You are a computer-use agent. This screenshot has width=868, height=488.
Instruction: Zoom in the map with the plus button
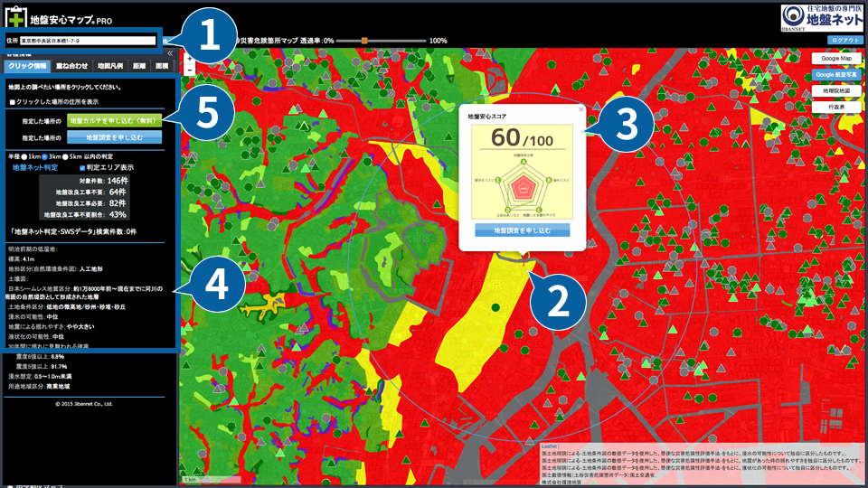(189, 59)
